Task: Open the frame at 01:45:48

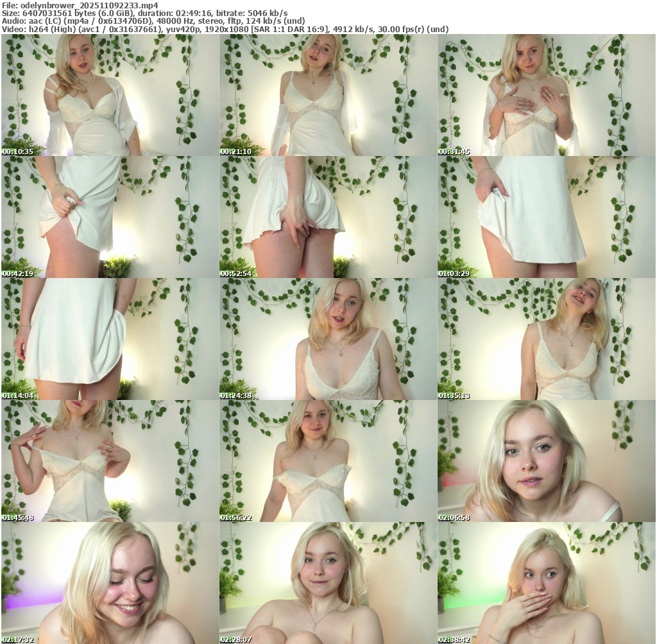Action: click(x=110, y=461)
